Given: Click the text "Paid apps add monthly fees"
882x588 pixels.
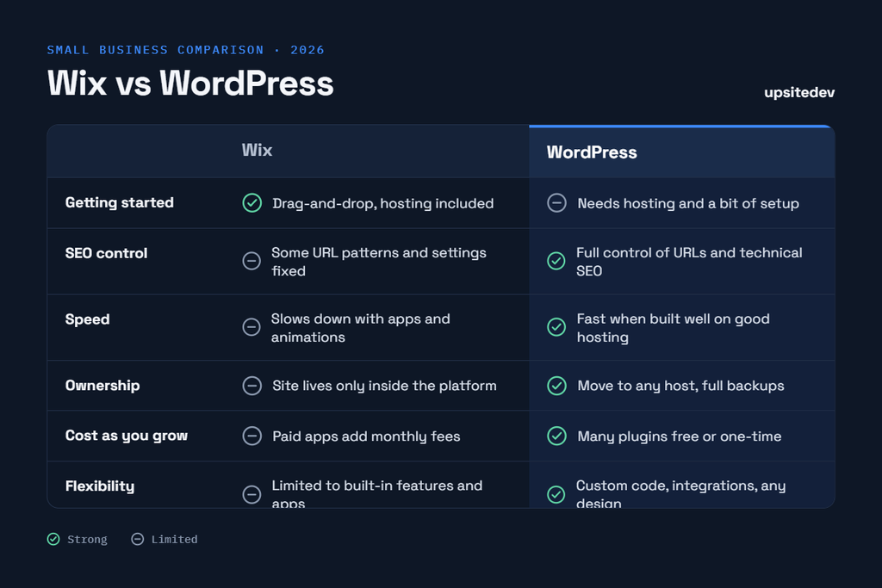Looking at the screenshot, I should coord(366,436).
